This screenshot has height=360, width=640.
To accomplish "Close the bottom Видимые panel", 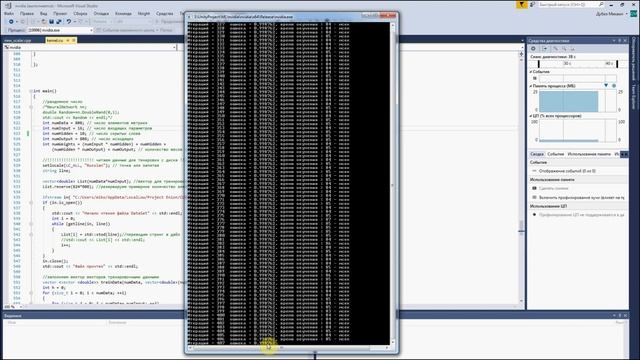I will (x=625, y=316).
